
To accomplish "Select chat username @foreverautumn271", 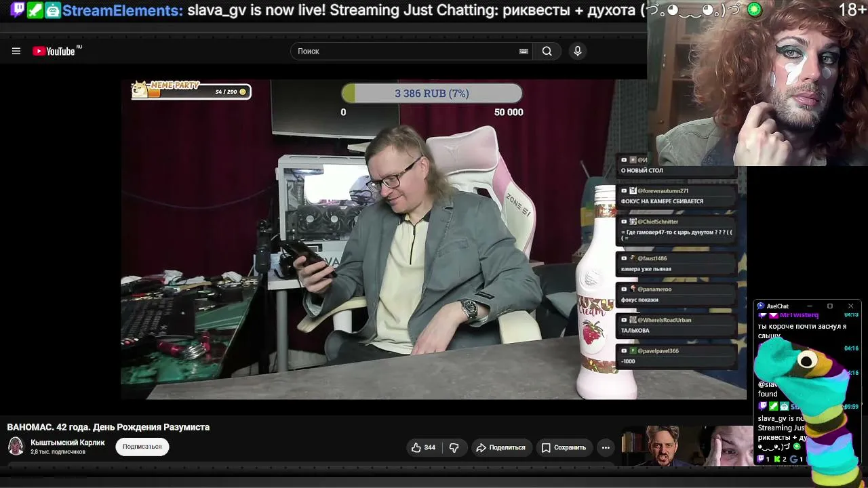I will 663,191.
